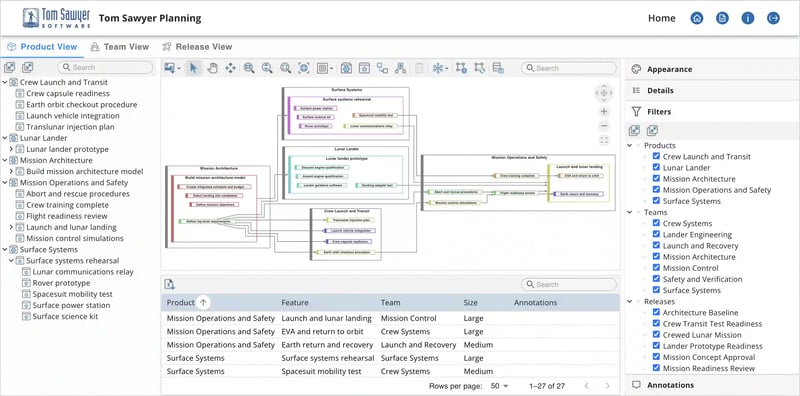Viewport: 800px width, 396px height.
Task: Expand the Launch and lunar landing node
Action: pyautogui.click(x=11, y=227)
